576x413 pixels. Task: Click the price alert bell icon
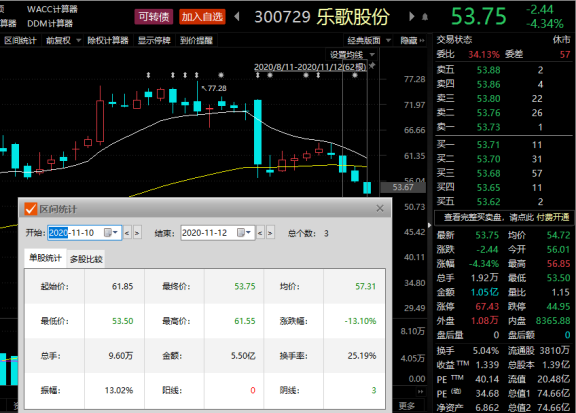click(x=425, y=17)
